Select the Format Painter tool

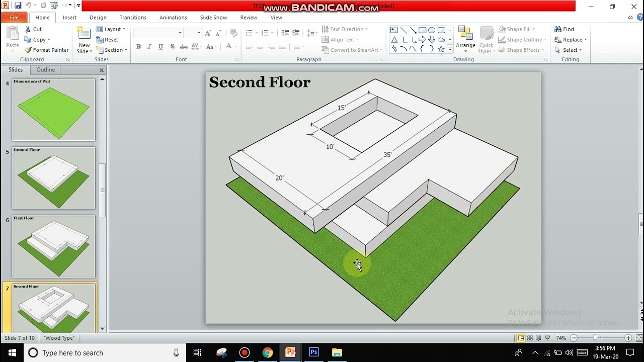point(47,50)
